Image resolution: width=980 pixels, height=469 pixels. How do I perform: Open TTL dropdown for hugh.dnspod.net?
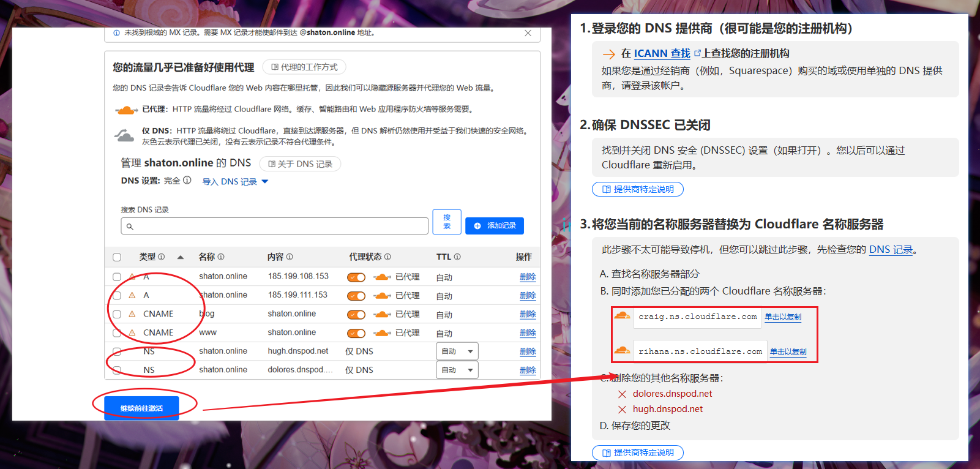click(457, 351)
